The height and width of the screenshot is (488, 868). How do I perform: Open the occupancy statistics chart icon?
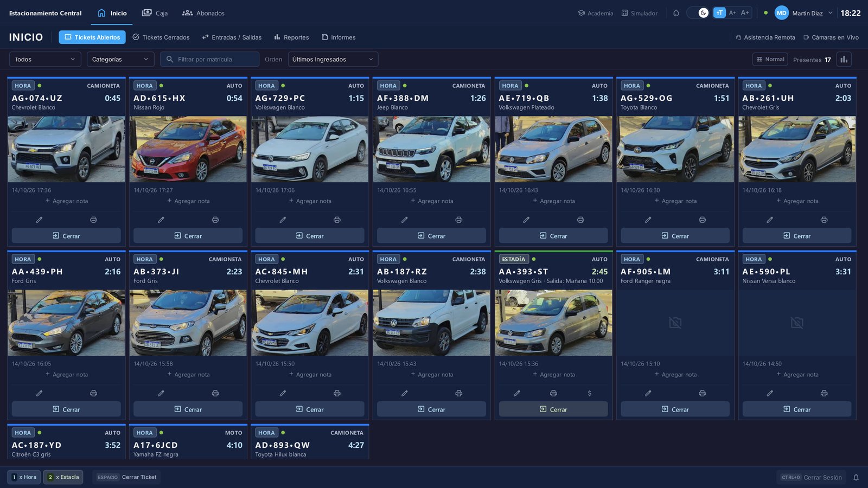coord(844,60)
